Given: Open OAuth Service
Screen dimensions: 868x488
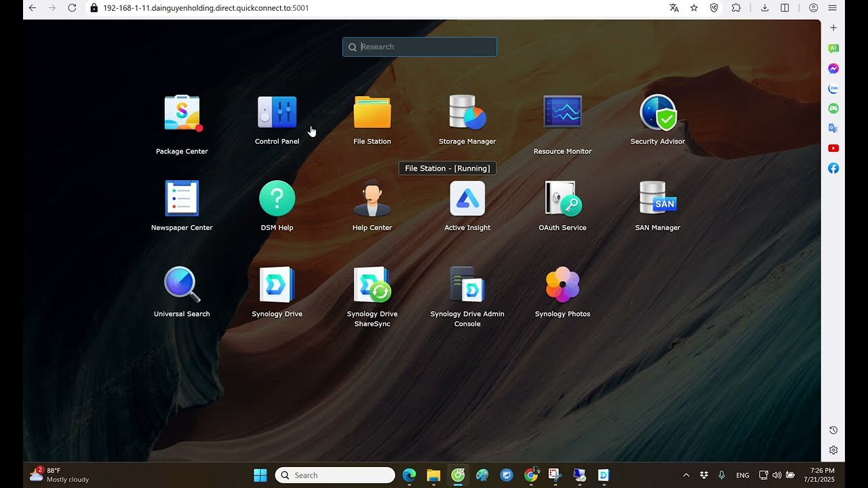Looking at the screenshot, I should (x=562, y=199).
